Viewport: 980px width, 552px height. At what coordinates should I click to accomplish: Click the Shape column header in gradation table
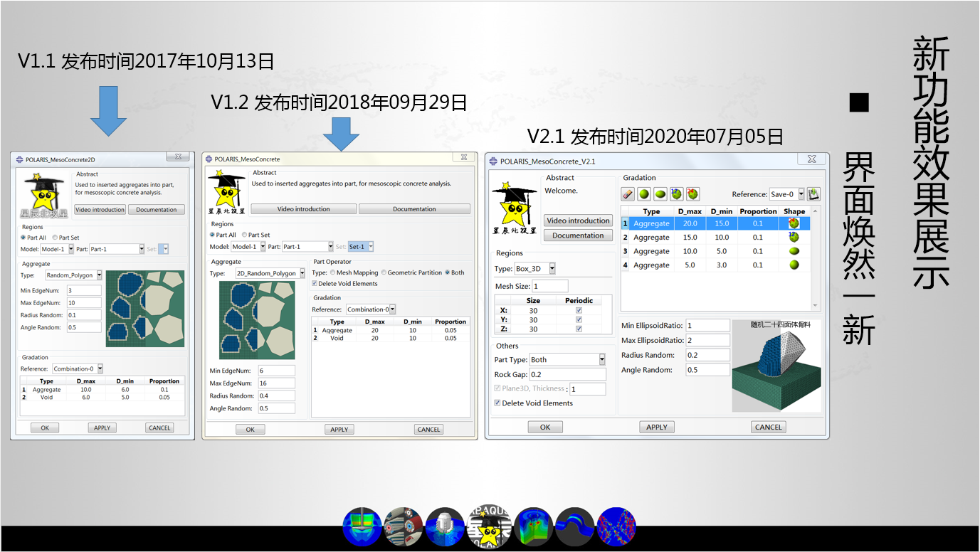794,211
